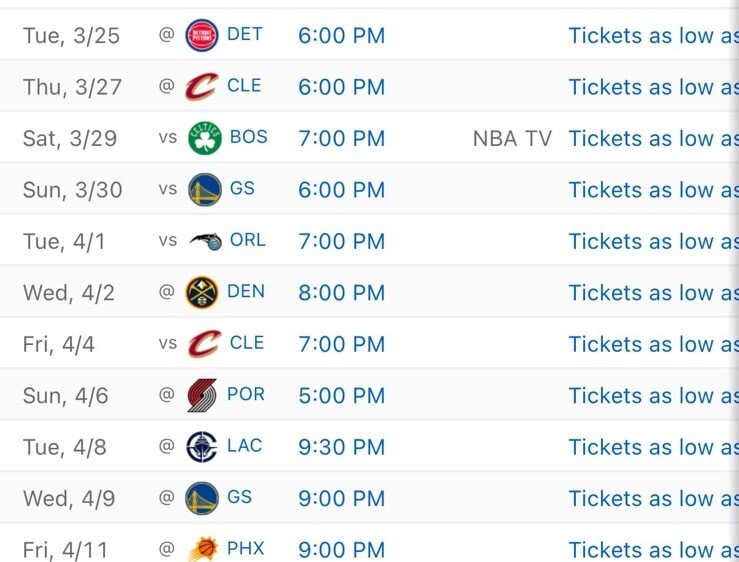The height and width of the screenshot is (562, 739).
Task: Open tickets link for the Portland game
Action: 653,396
